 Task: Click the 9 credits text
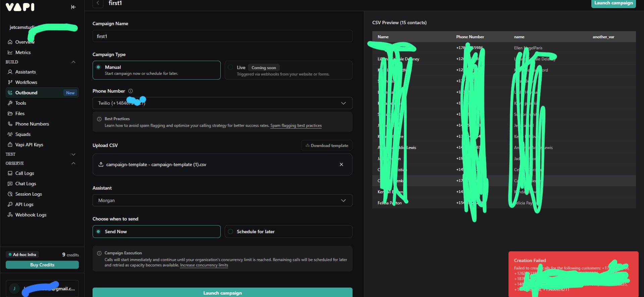[x=70, y=255]
